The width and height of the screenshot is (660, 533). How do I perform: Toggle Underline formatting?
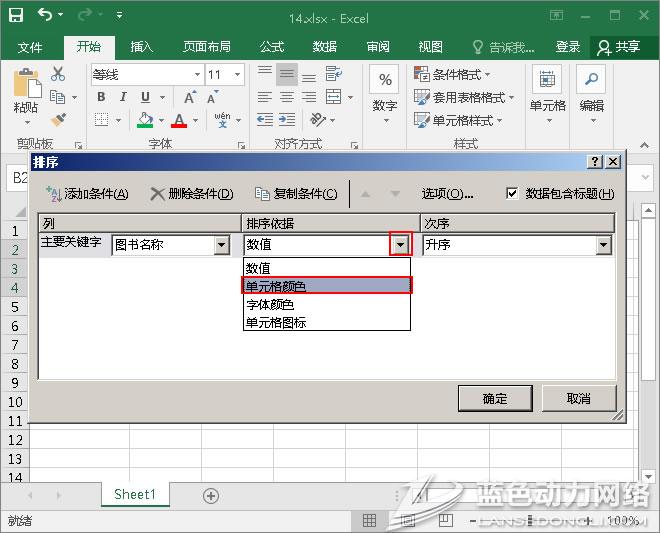point(145,97)
